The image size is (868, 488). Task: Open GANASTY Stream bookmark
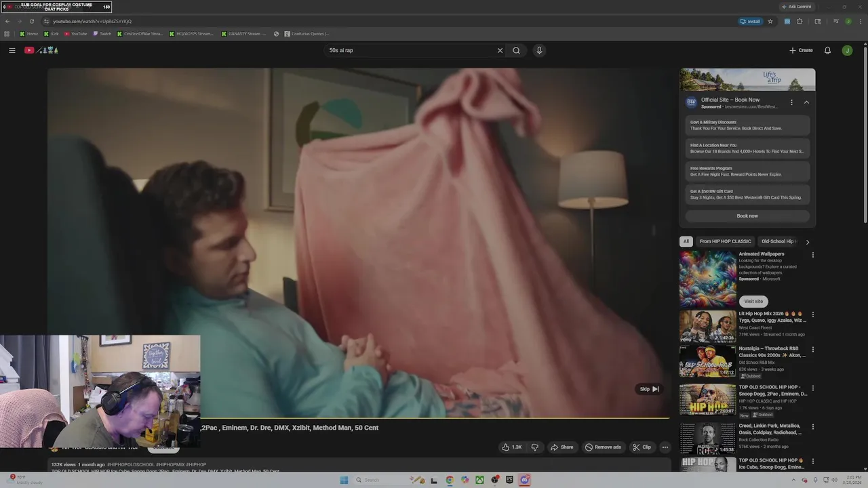click(x=243, y=33)
